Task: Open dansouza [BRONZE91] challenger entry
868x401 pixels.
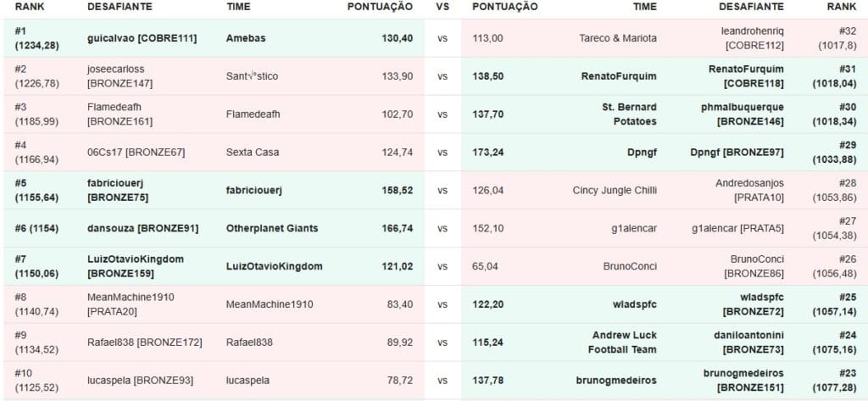Action: [x=142, y=228]
